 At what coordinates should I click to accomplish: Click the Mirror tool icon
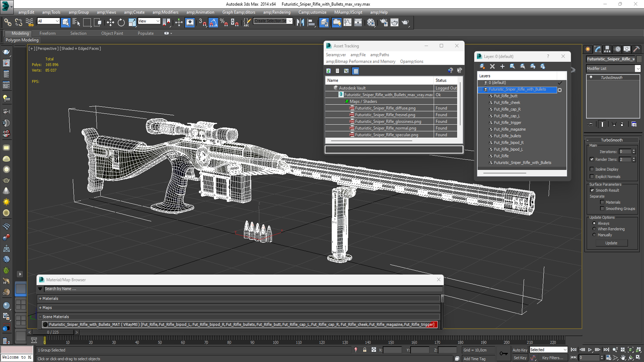coord(300,22)
